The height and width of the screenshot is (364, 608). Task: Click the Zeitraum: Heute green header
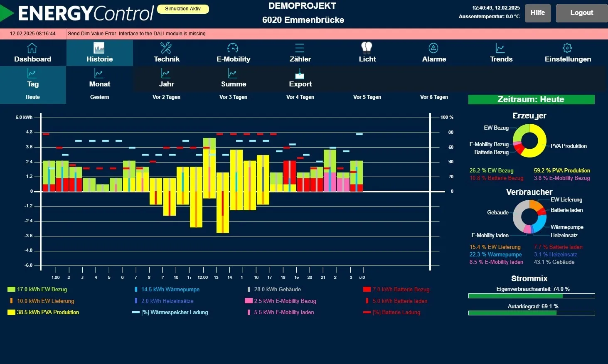[x=532, y=99]
